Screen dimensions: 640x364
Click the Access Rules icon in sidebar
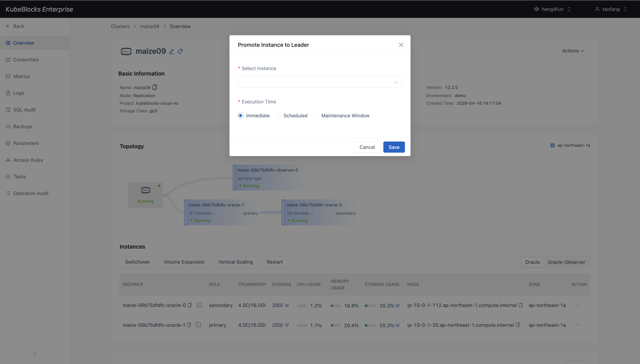click(x=8, y=160)
